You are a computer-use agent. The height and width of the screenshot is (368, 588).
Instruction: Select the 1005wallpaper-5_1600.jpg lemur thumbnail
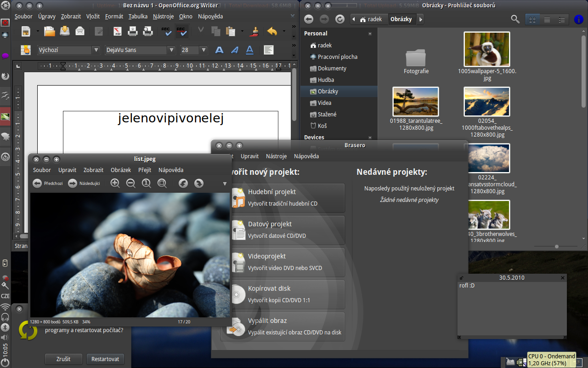tap(487, 50)
